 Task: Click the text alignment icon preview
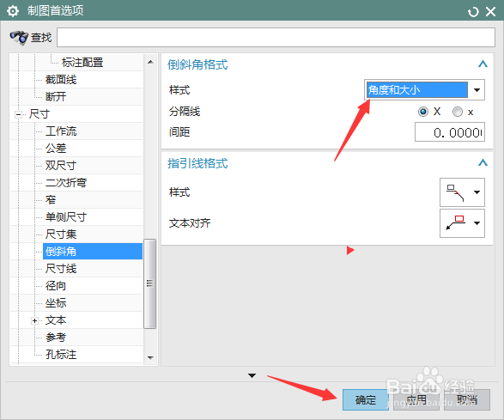pos(455,223)
